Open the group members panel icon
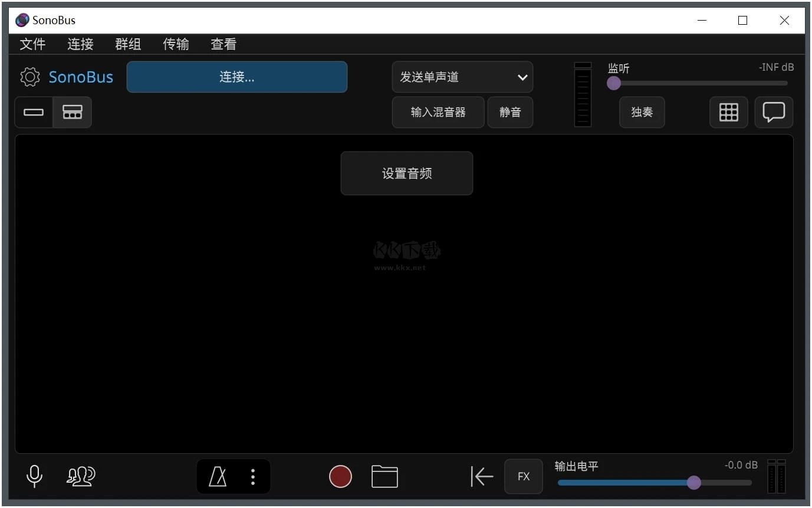812x508 pixels. tap(81, 476)
